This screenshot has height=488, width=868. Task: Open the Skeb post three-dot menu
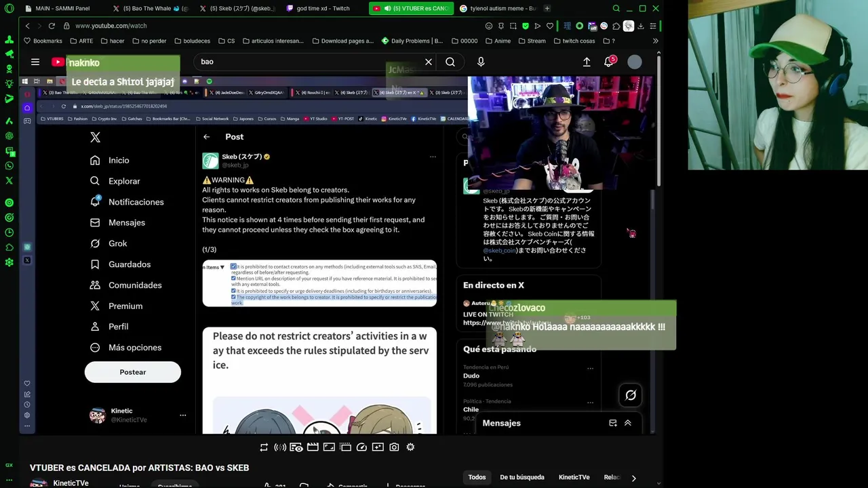pos(433,157)
